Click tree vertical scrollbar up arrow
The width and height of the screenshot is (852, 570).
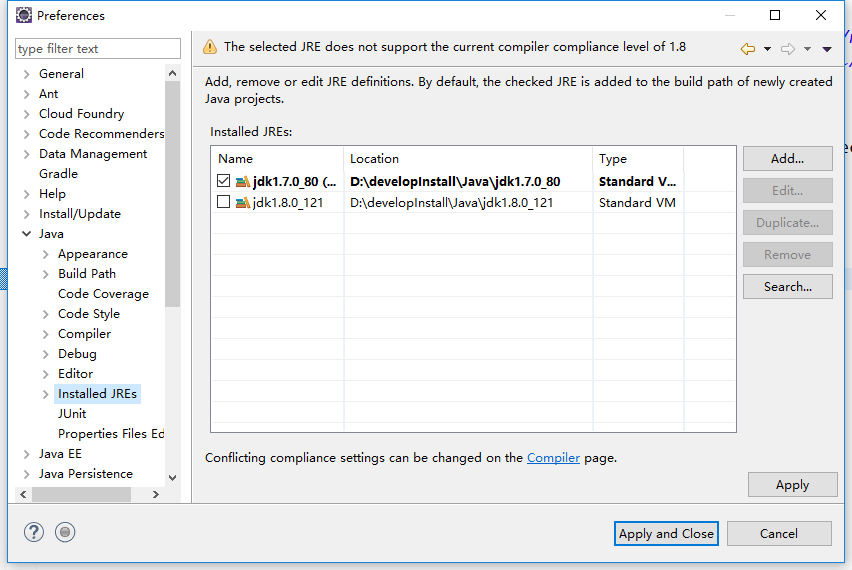(172, 73)
